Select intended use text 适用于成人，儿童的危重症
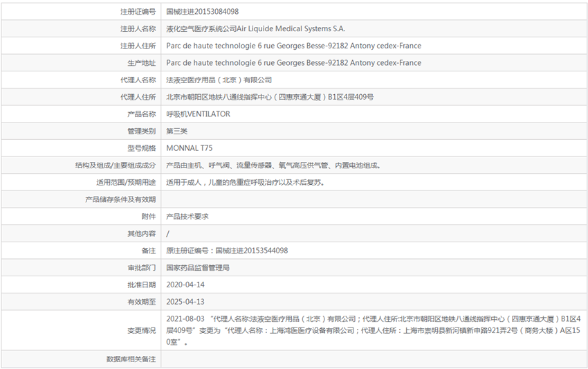This screenshot has height=369, width=588. pyautogui.click(x=205, y=183)
